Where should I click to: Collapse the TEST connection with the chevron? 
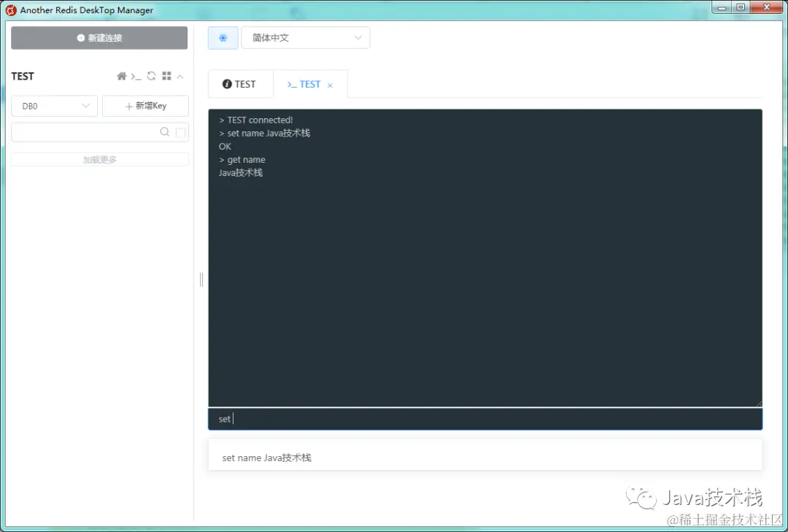(x=180, y=77)
